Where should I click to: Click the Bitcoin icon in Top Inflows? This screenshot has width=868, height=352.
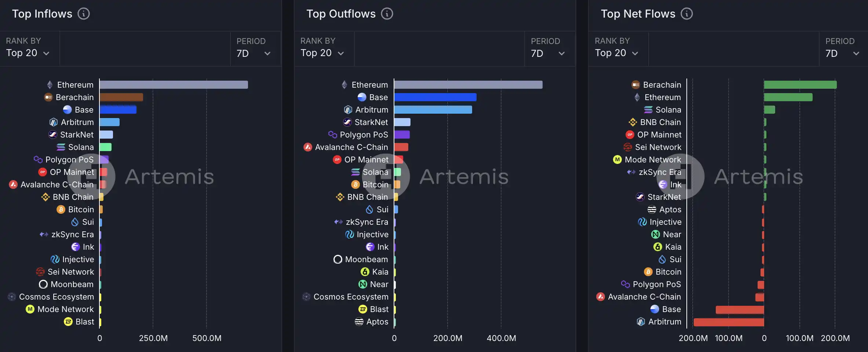[61, 209]
